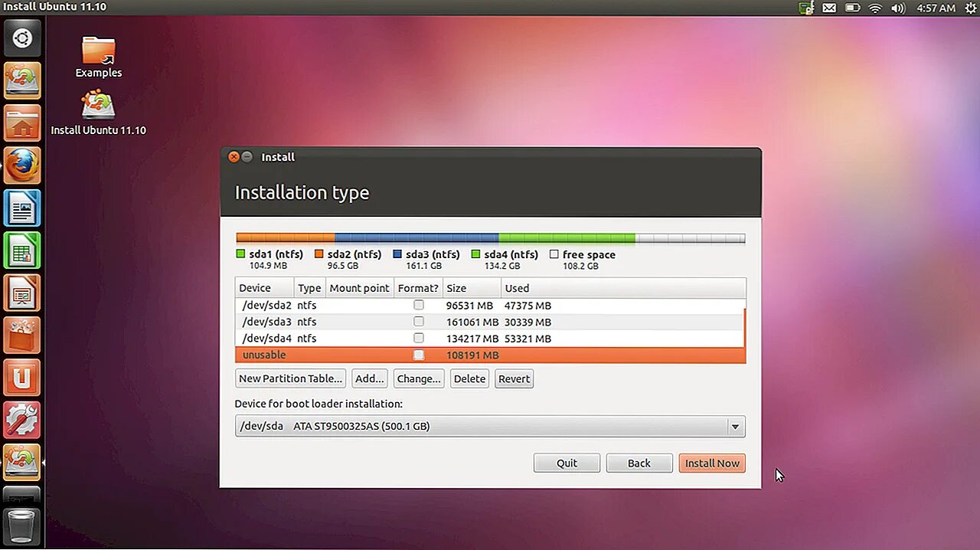980x550 pixels.
Task: Click the Change... button
Action: point(419,378)
